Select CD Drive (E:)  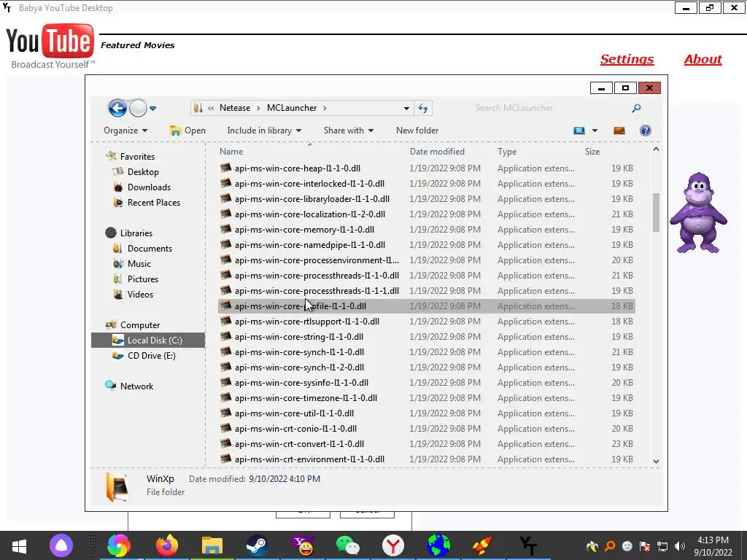pos(151,356)
